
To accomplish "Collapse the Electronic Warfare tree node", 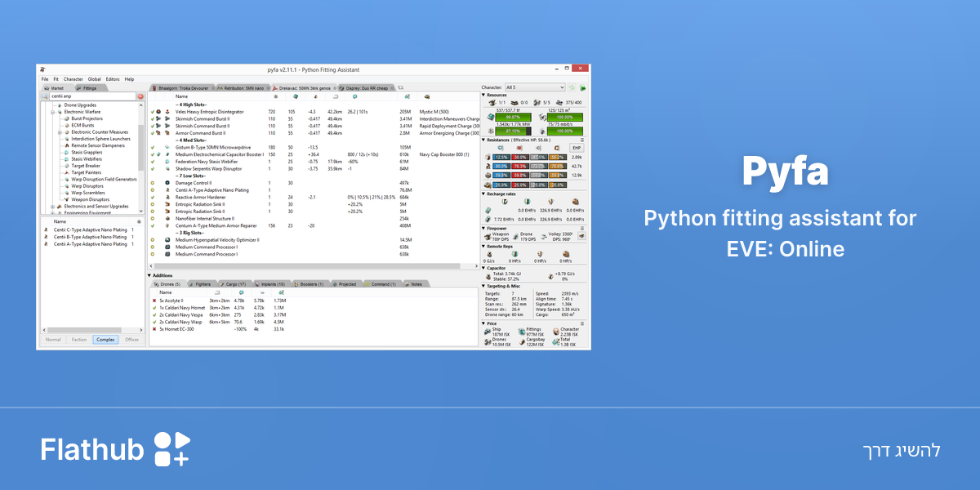I will [51, 112].
